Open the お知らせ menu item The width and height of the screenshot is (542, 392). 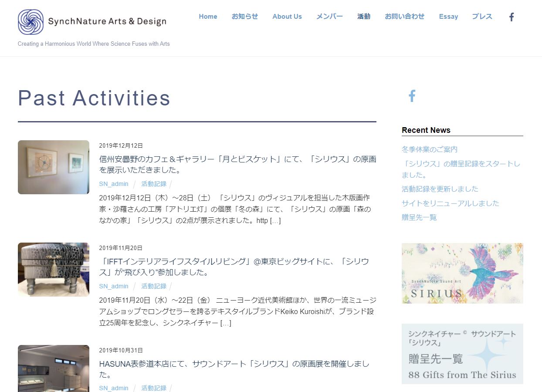[244, 17]
